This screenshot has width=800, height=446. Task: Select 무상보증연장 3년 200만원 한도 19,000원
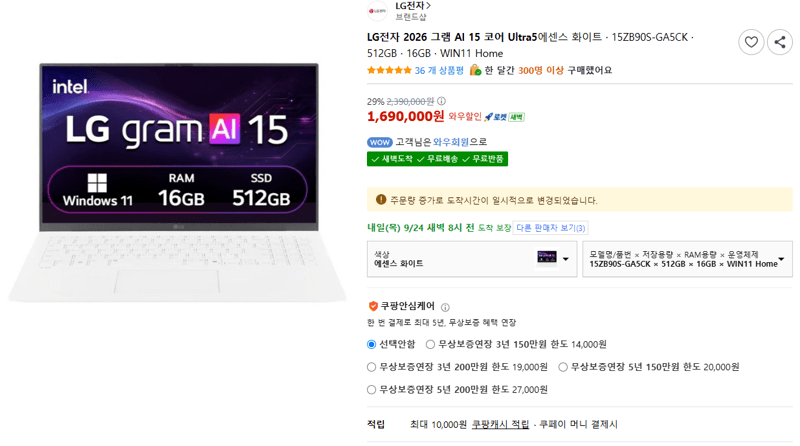point(371,367)
